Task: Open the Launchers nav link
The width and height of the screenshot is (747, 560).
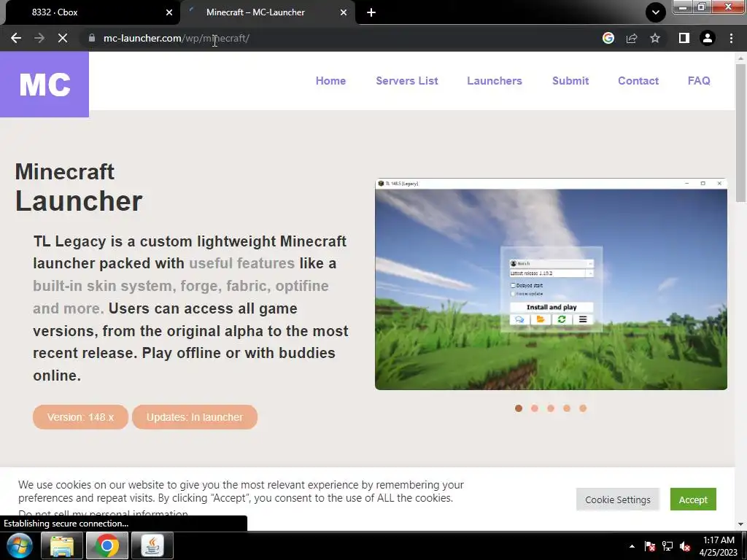Action: pyautogui.click(x=495, y=81)
